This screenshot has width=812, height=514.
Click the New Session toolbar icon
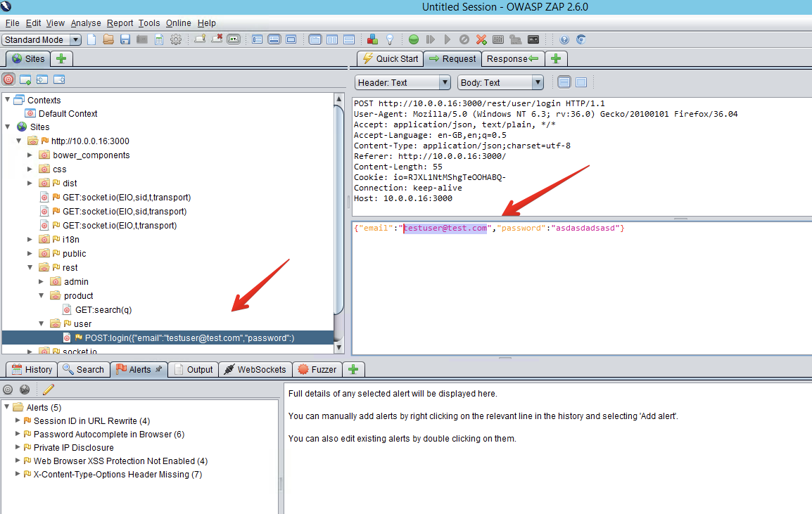pyautogui.click(x=91, y=39)
